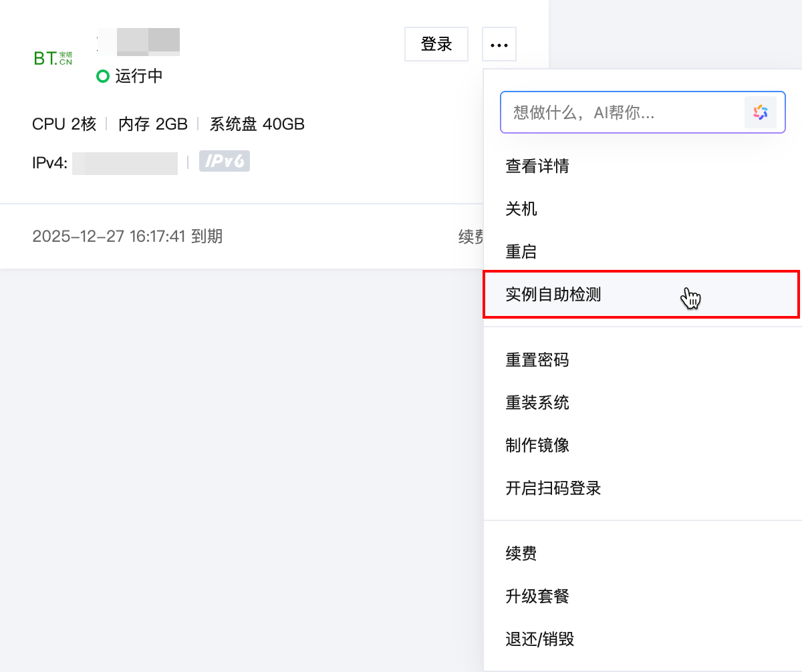
Task: Choose 重置密码 menu option
Action: coord(537,360)
